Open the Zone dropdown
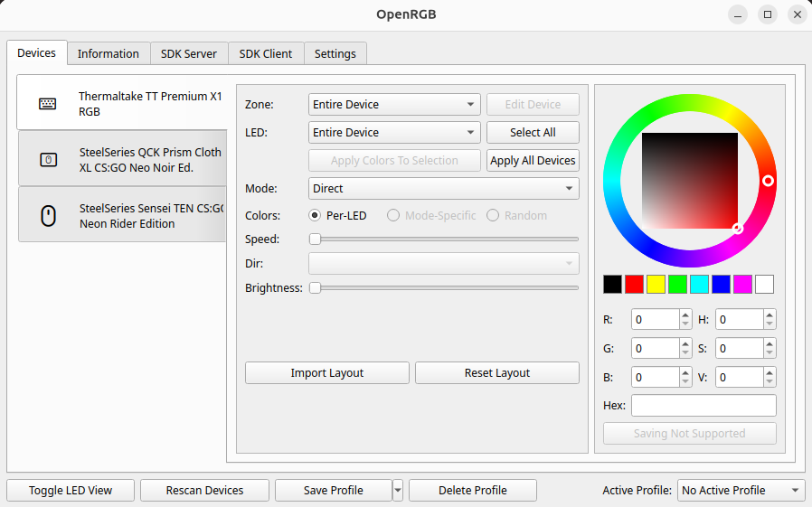 tap(394, 105)
